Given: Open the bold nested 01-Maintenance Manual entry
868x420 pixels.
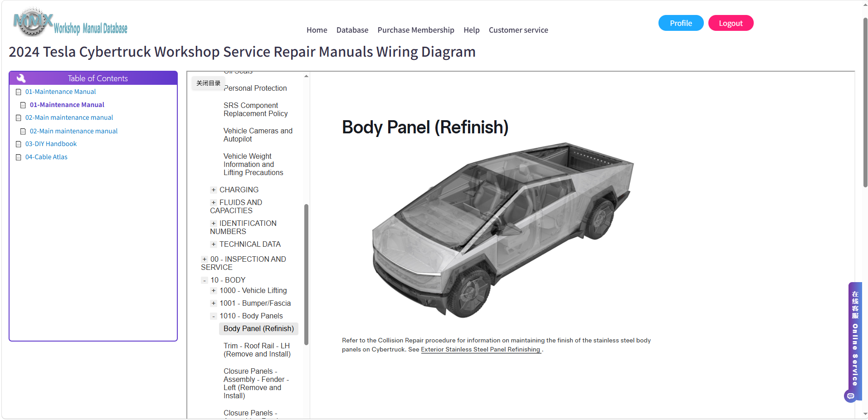Looking at the screenshot, I should point(67,105).
